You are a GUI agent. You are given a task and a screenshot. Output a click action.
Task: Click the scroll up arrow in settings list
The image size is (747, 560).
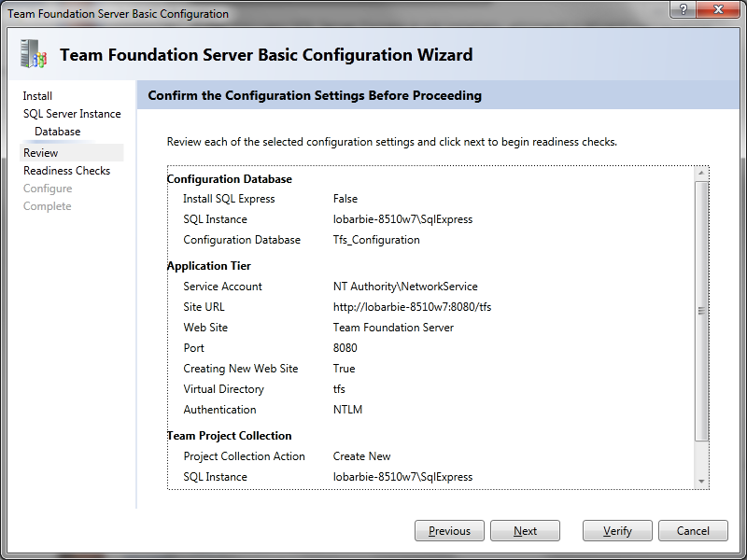tap(701, 173)
